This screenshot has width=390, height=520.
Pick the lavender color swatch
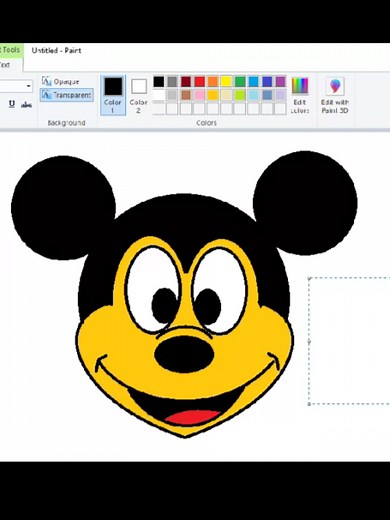click(x=280, y=95)
